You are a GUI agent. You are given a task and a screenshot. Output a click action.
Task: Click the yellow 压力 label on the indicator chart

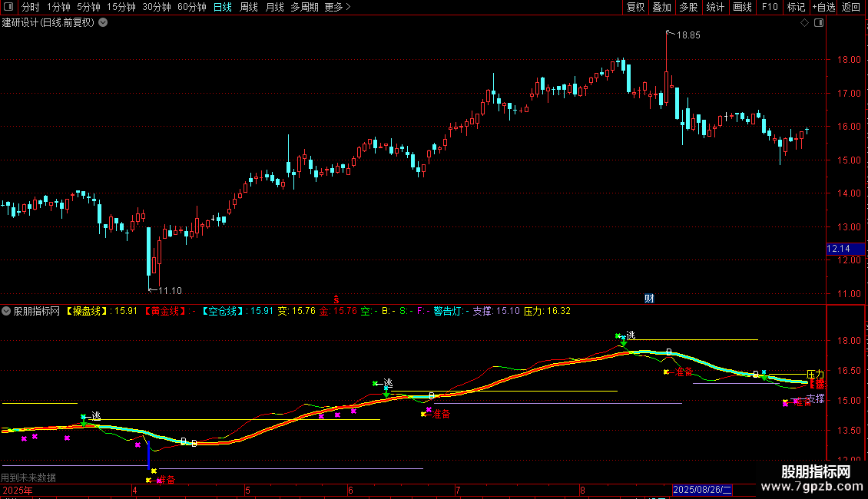(x=816, y=375)
